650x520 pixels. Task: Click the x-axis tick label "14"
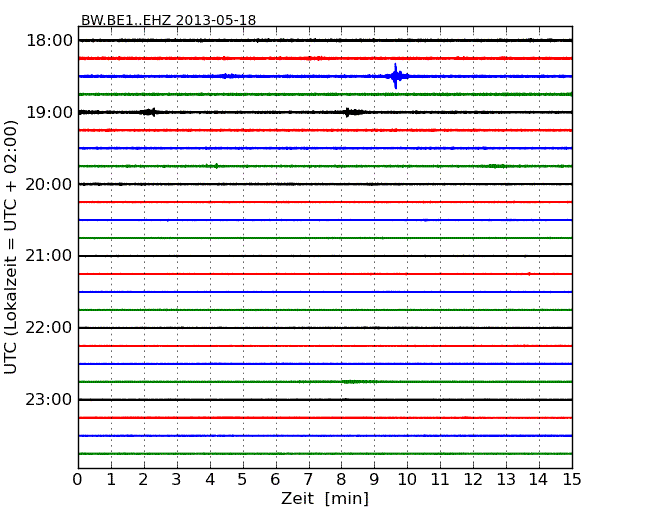pos(538,480)
